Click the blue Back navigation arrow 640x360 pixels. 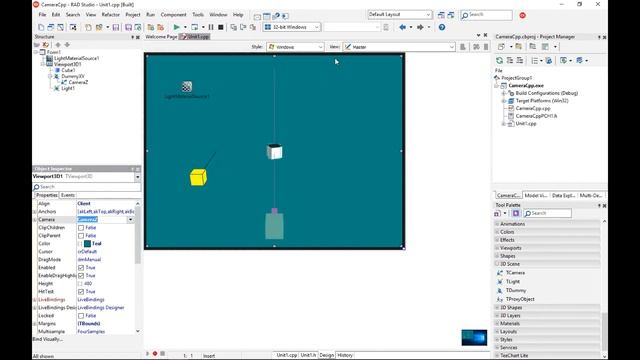click(402, 27)
